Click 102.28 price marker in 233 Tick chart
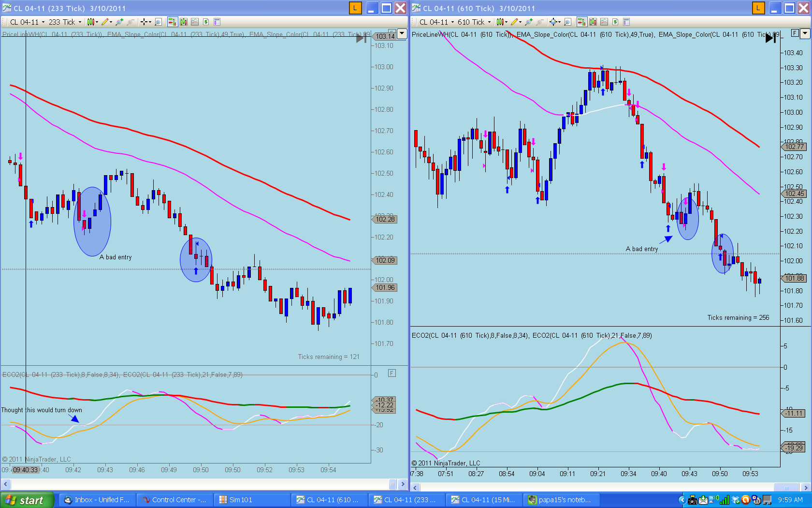The width and height of the screenshot is (812, 508). (385, 219)
